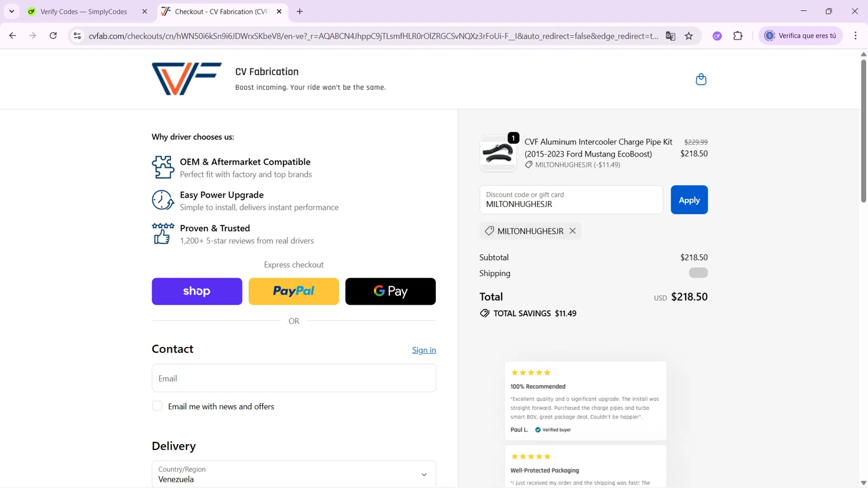Screen dimensions: 868x488
Task: Close the Checkout CV Fabrication tab
Action: tap(279, 12)
